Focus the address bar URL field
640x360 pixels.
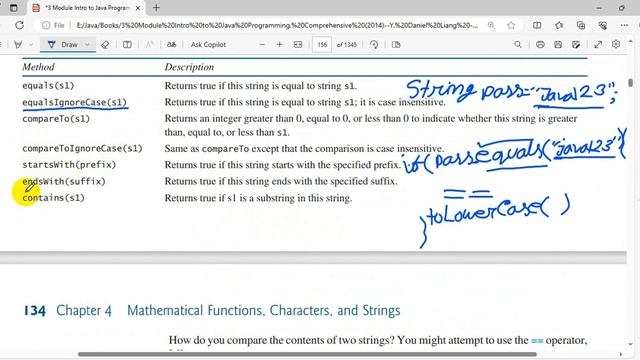[x=277, y=25]
